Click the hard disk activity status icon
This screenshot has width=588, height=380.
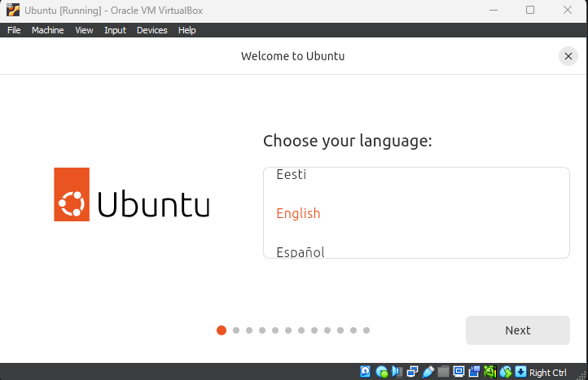tap(366, 372)
